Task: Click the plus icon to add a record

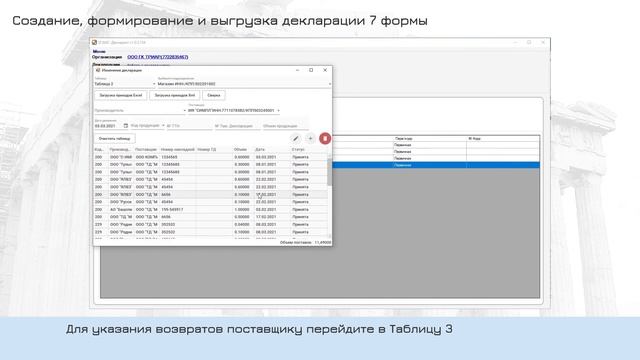Action: point(310,139)
